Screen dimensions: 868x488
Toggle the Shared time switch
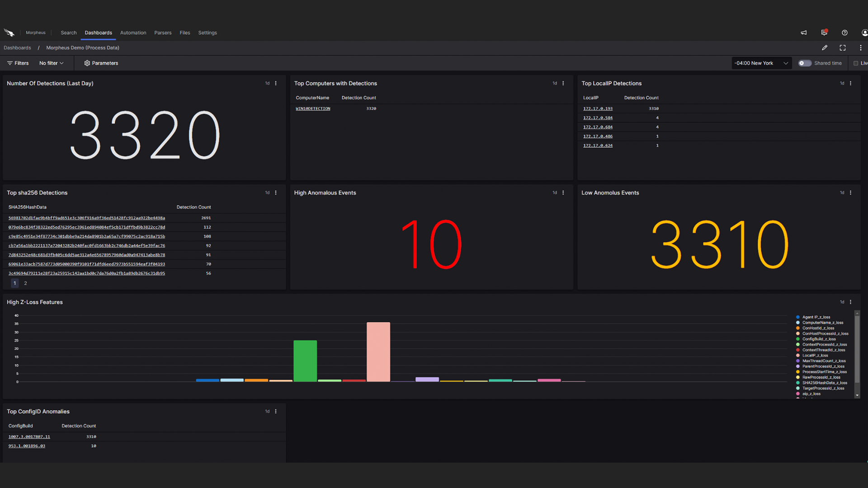[x=805, y=63]
